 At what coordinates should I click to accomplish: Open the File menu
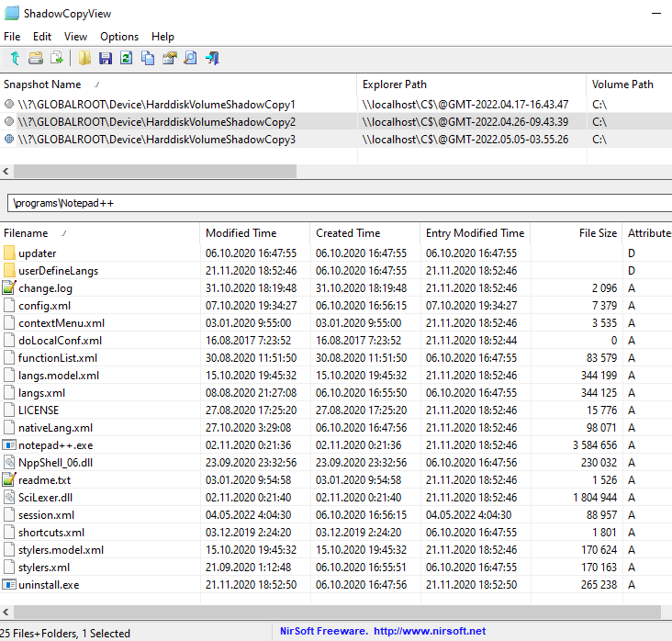coord(12,37)
